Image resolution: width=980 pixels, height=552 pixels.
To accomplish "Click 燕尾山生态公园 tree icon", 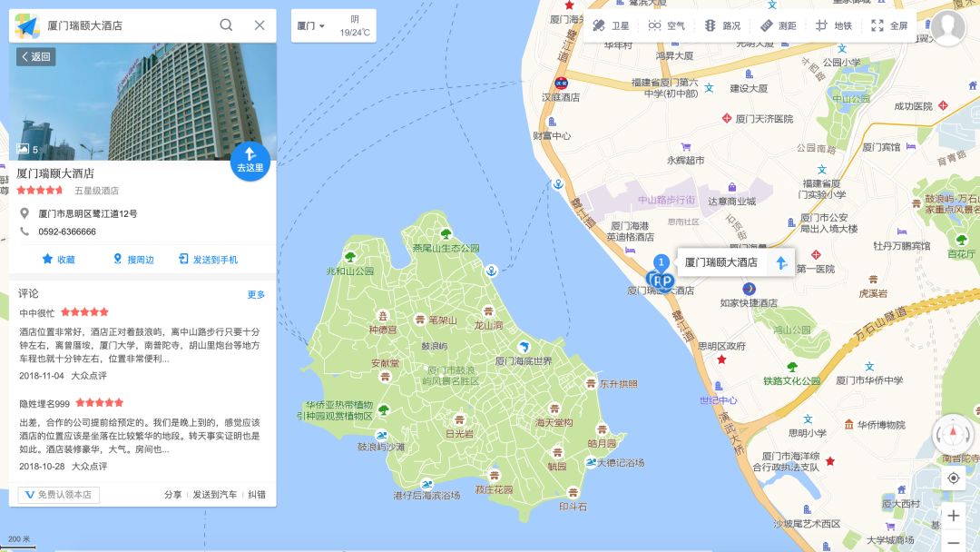I will 446,234.
